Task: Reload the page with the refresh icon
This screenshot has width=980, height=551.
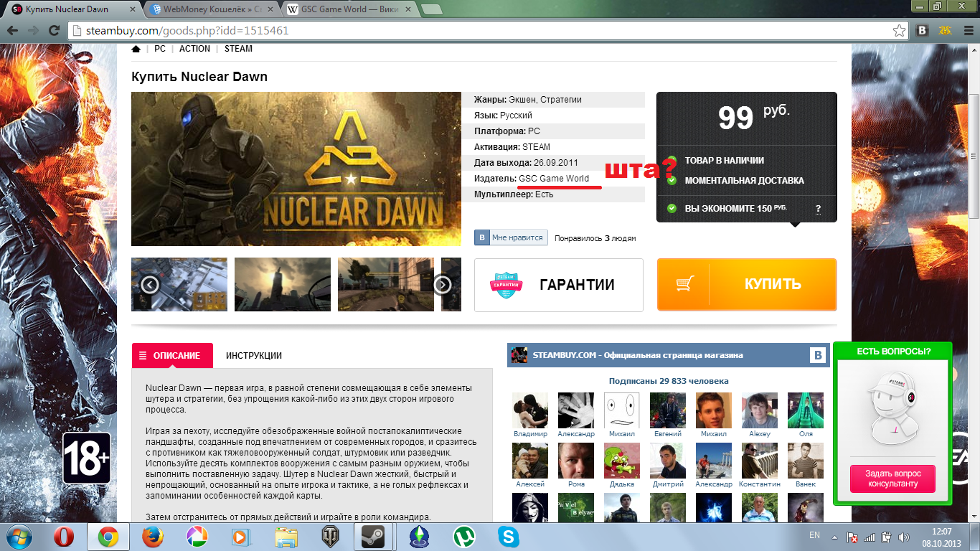Action: coord(55,31)
